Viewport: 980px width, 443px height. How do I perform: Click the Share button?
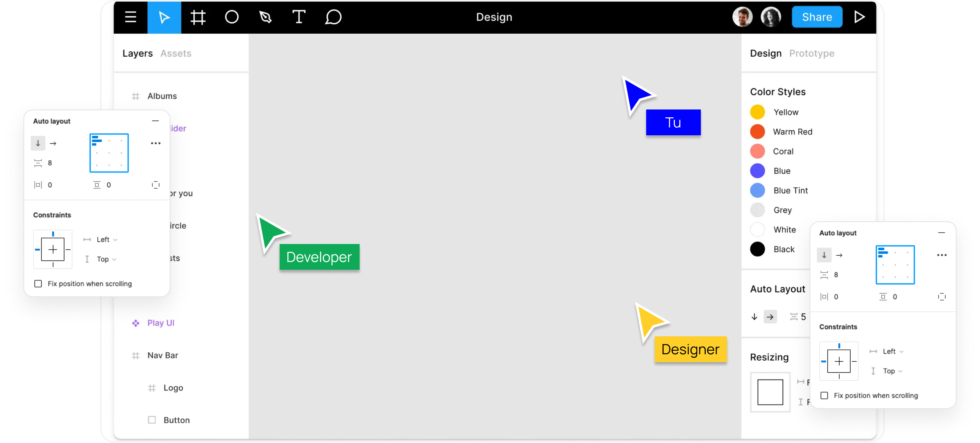point(817,17)
